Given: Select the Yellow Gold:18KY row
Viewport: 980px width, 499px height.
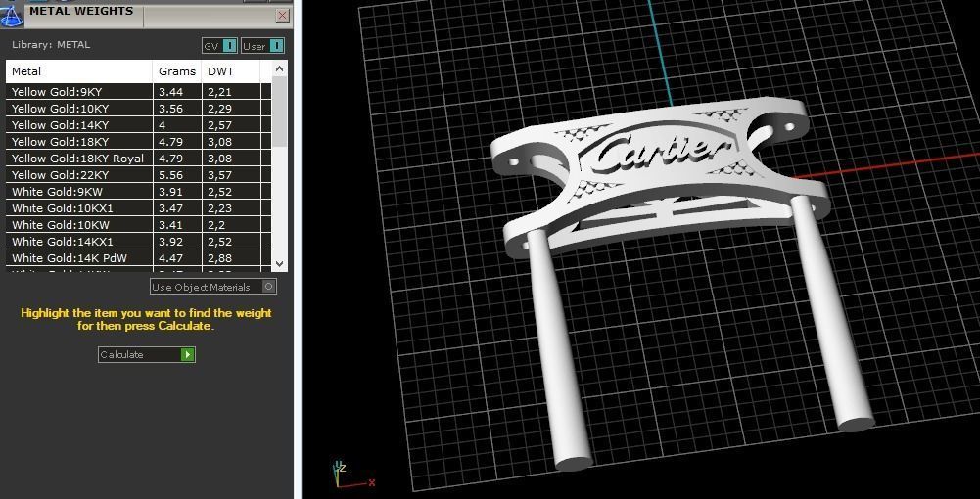Looking at the screenshot, I should [x=139, y=142].
